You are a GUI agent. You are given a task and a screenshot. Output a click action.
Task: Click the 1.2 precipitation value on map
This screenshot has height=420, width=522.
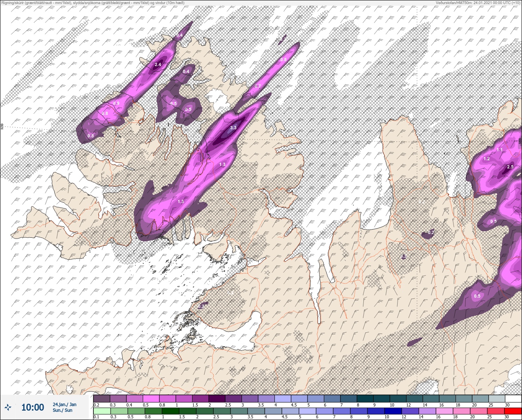tap(487, 159)
